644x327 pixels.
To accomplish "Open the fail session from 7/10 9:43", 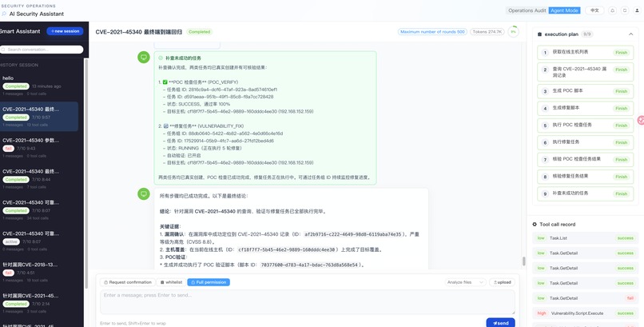I will pyautogui.click(x=39, y=148).
